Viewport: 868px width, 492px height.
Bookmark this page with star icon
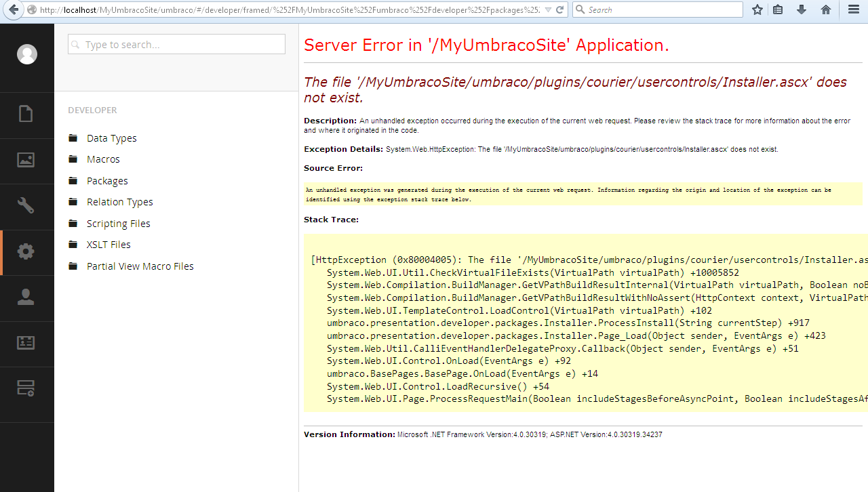click(757, 10)
